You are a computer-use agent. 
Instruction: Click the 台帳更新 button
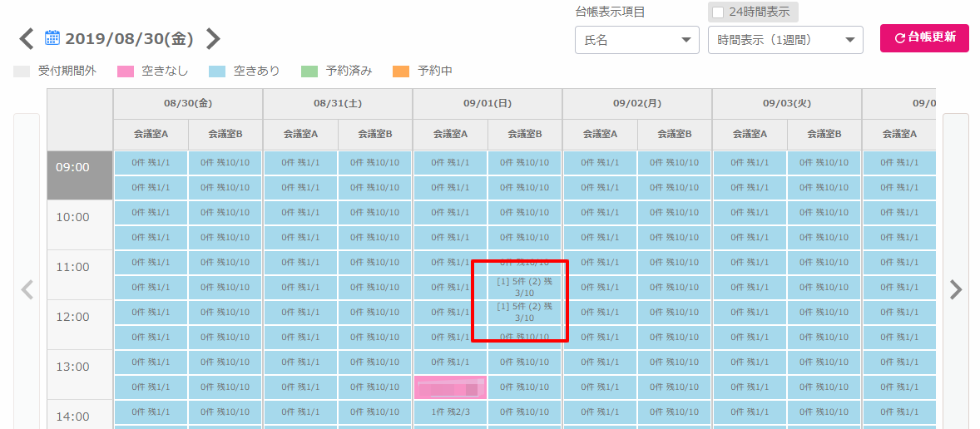click(924, 38)
